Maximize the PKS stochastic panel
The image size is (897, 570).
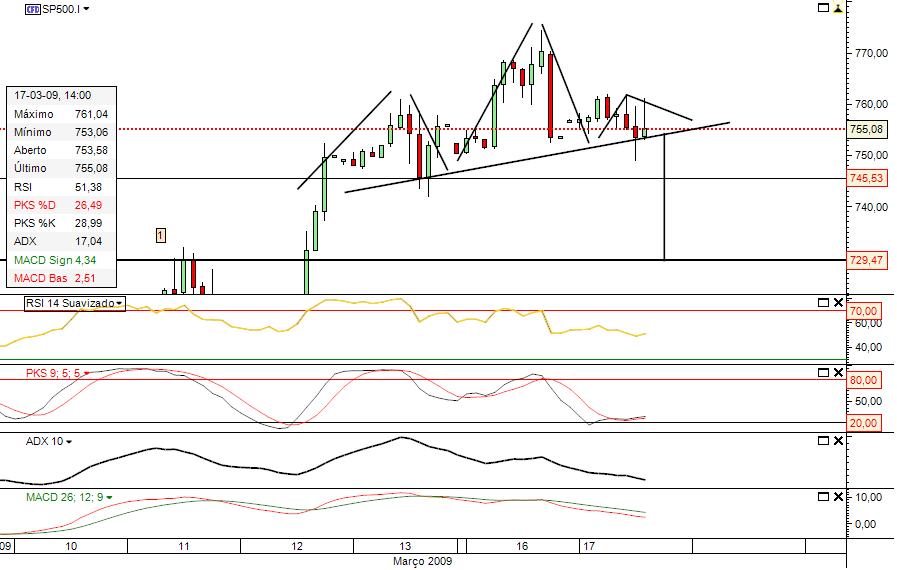(x=823, y=373)
